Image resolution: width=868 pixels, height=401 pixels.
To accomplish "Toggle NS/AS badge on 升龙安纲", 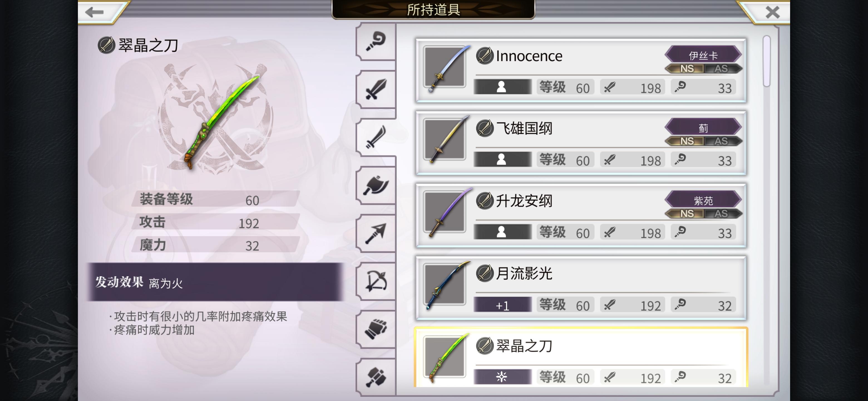I will [x=704, y=214].
